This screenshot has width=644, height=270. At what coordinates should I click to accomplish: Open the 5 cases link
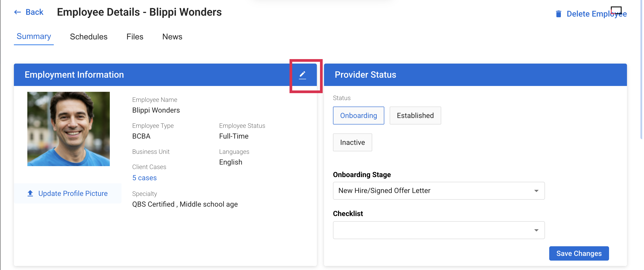coord(144,178)
